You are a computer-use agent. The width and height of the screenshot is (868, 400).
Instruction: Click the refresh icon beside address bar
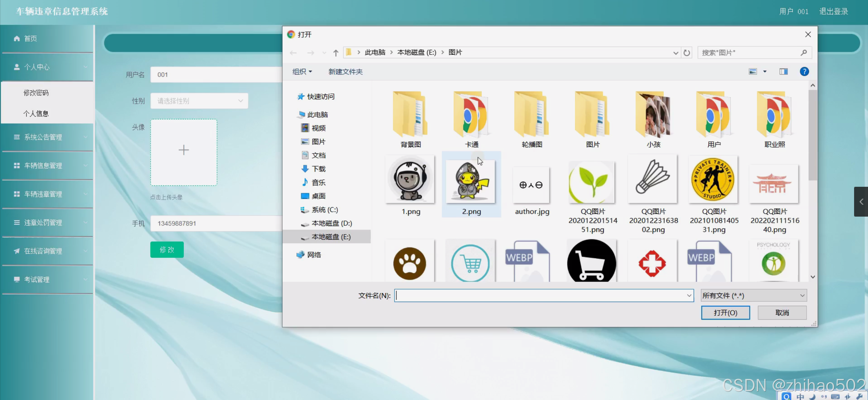[x=687, y=53]
